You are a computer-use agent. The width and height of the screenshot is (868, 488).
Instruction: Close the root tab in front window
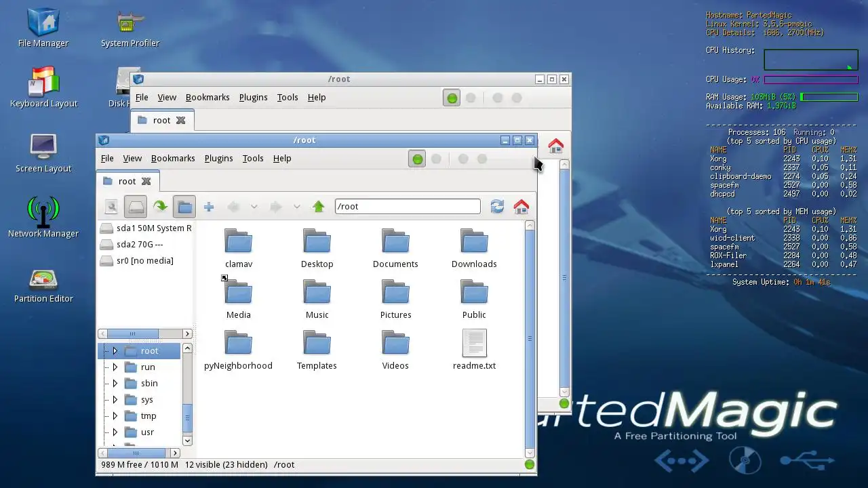(x=146, y=182)
